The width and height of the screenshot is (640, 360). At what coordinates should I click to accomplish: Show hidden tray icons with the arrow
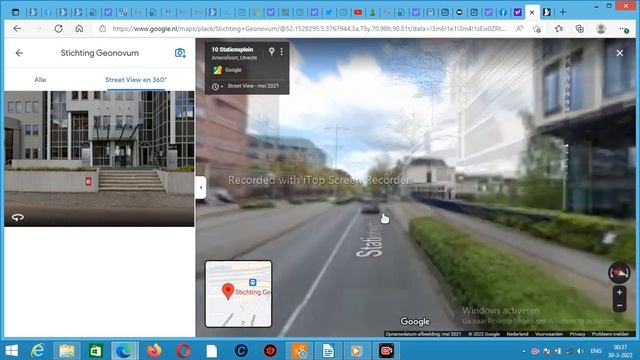coord(524,351)
